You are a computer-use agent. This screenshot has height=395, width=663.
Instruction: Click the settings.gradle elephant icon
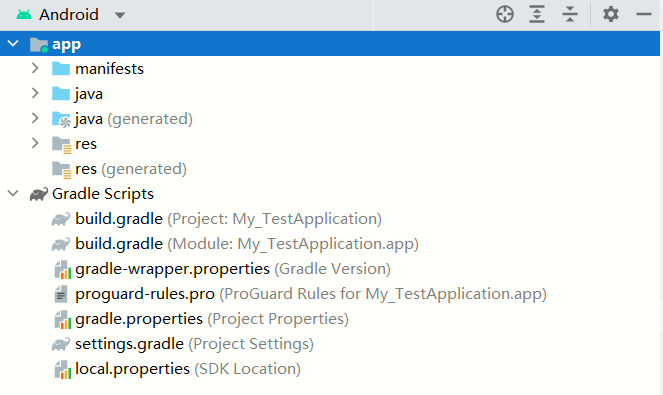click(x=61, y=344)
